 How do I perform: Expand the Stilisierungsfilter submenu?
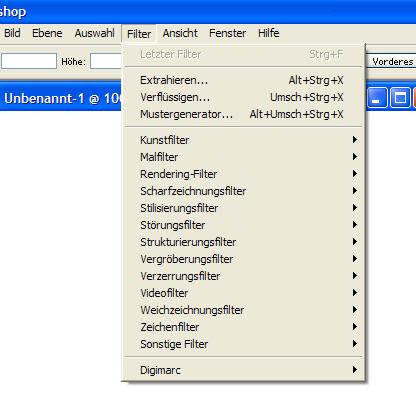click(x=243, y=208)
